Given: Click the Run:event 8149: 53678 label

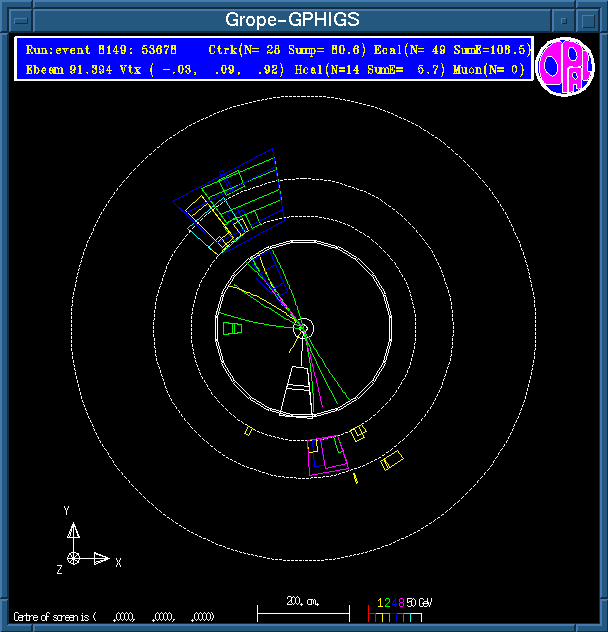Looking at the screenshot, I should [101, 49].
